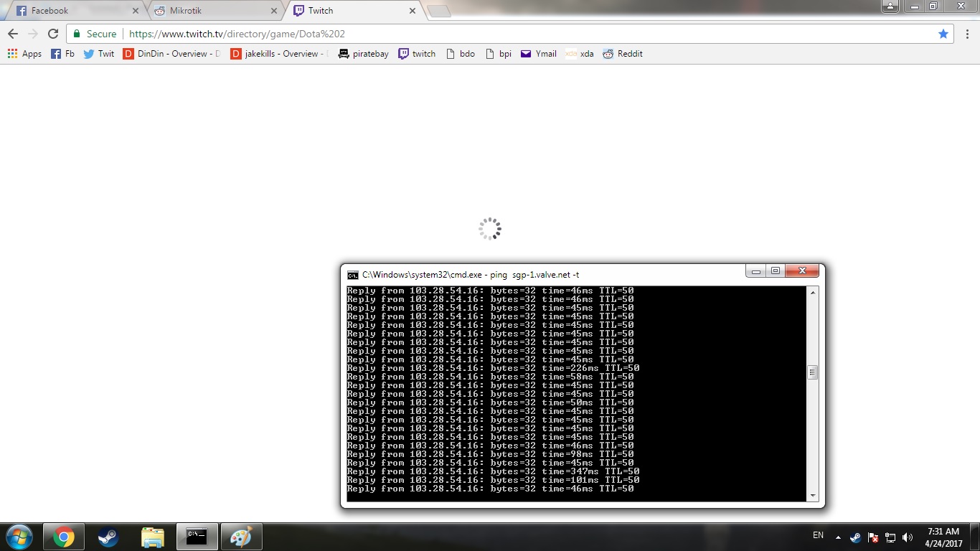The width and height of the screenshot is (980, 551).
Task: Click the EN language indicator
Action: tap(818, 535)
